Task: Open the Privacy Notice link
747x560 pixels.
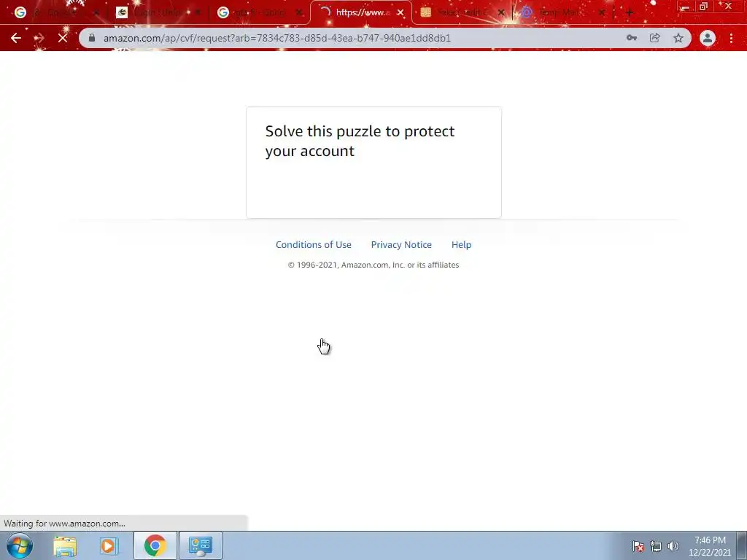Action: (401, 245)
